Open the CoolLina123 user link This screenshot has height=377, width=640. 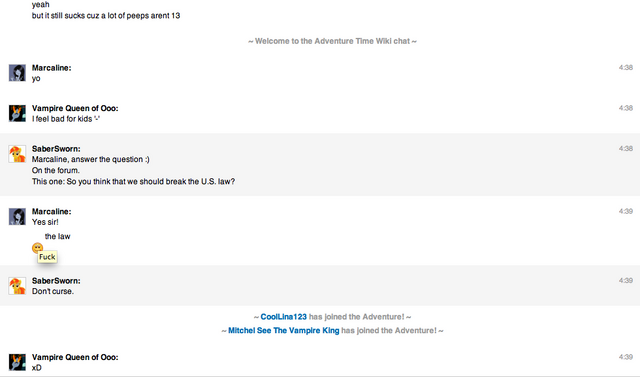(x=283, y=317)
